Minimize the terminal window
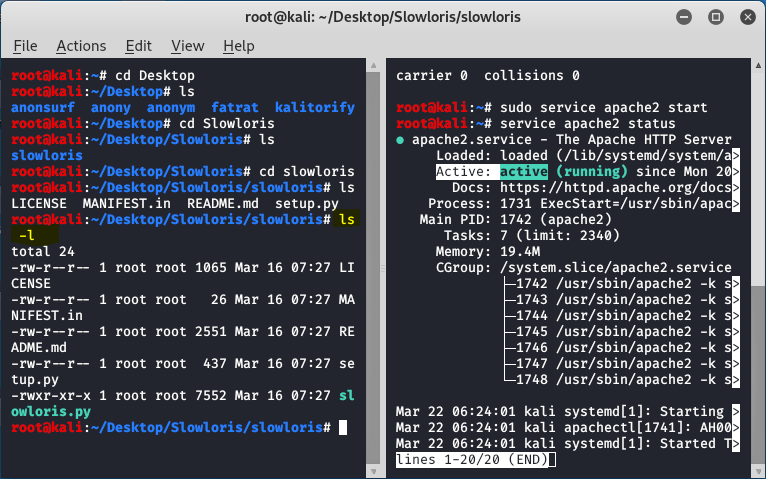The image size is (766, 479). pyautogui.click(x=682, y=17)
